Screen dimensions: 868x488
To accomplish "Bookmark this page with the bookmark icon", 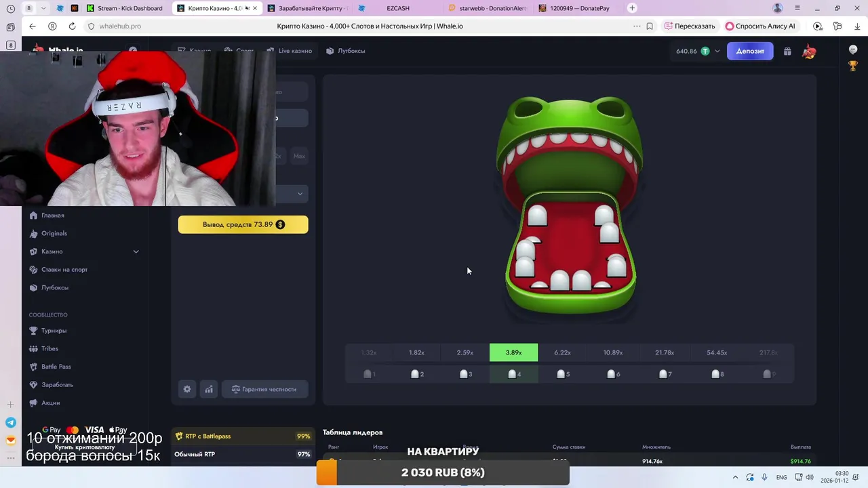I will (650, 26).
